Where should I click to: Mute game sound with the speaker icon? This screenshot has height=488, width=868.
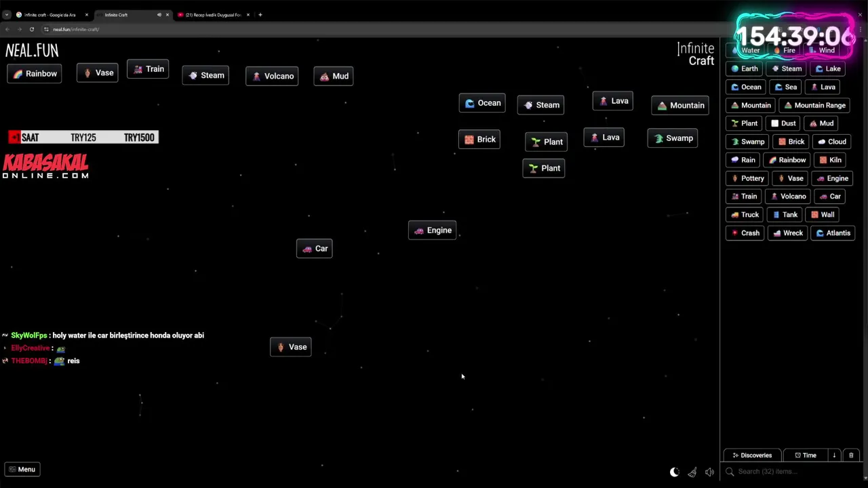coord(709,472)
